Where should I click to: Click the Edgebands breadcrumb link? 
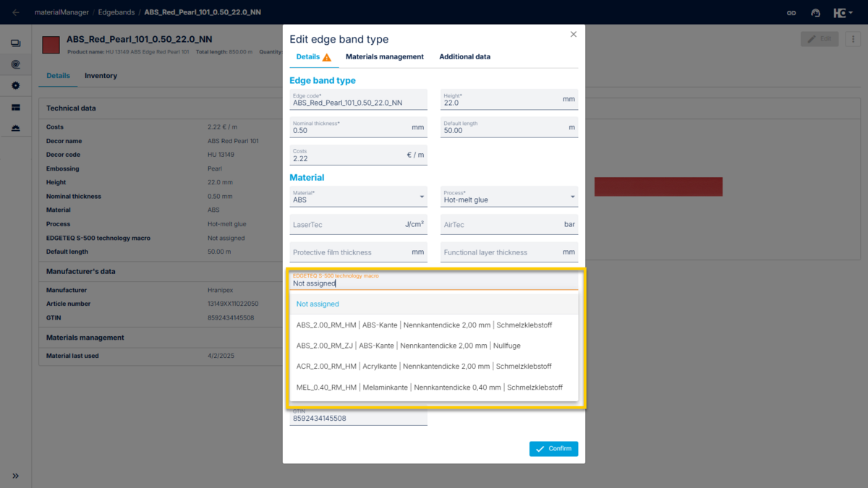(x=118, y=12)
